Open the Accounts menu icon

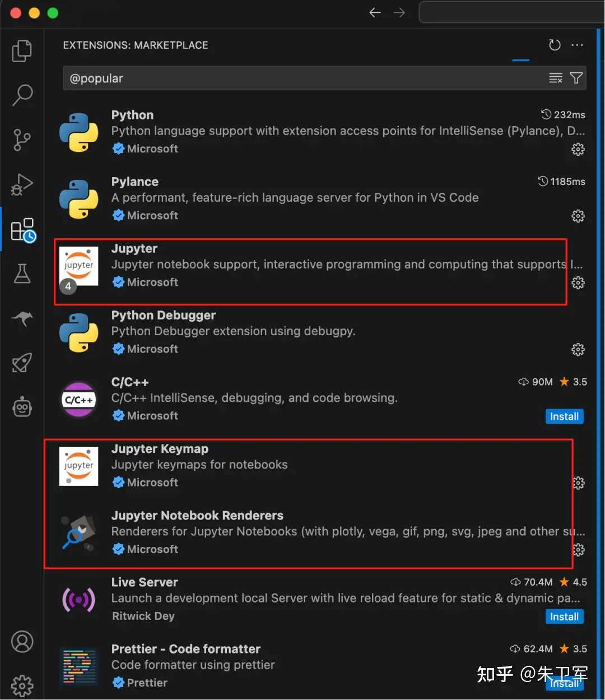[x=22, y=642]
